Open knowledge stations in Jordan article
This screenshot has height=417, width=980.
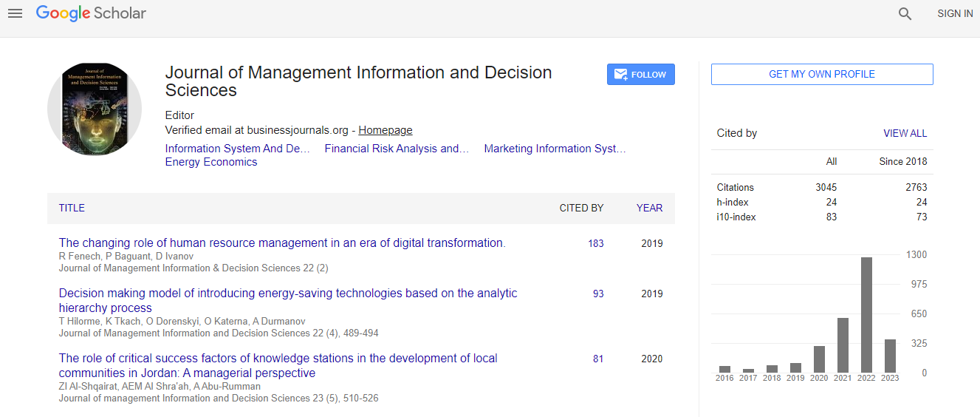(278, 365)
